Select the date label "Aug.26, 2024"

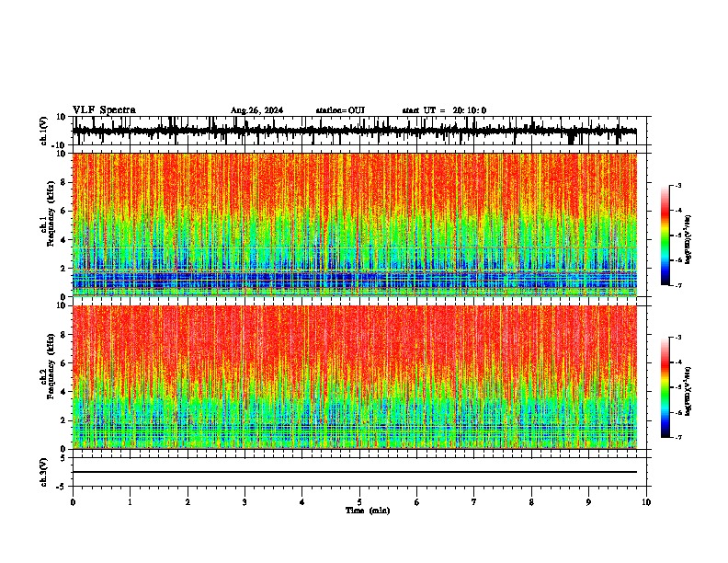[x=256, y=110]
